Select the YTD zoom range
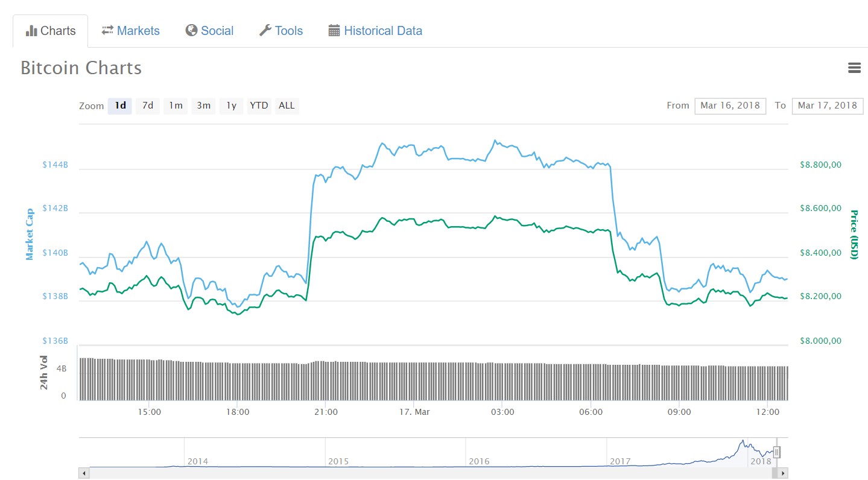 pos(259,106)
